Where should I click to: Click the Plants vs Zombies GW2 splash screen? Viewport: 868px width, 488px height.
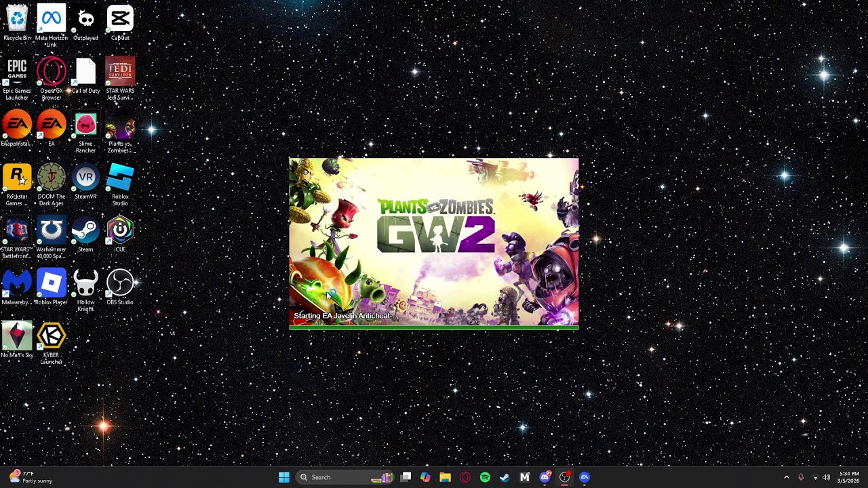point(434,243)
